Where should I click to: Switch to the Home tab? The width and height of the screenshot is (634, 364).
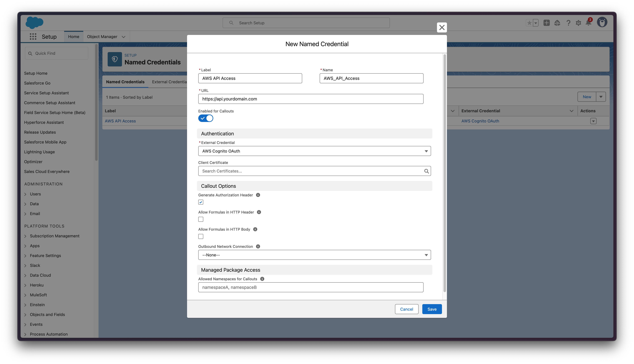[73, 36]
